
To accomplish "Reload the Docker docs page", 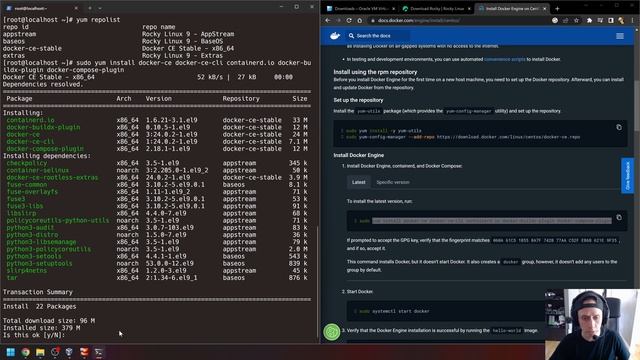I will [349, 20].
